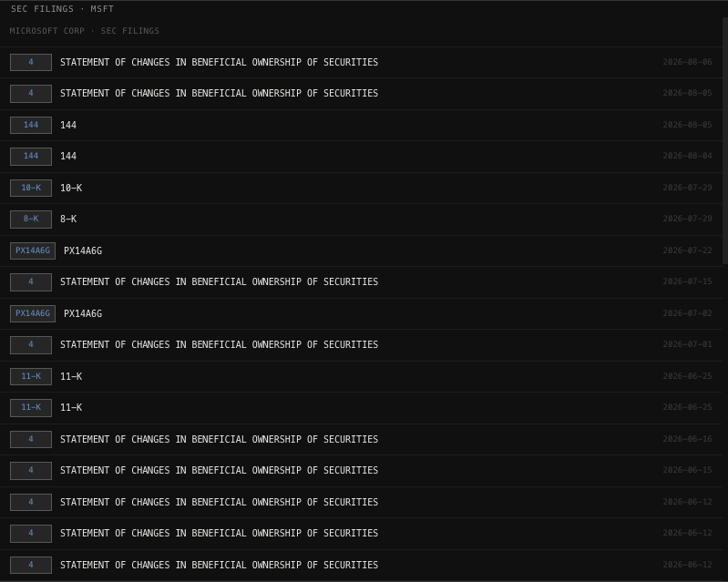Click the 4 badge on the 2026-06-16 row
Image resolution: width=728 pixels, height=582 pixels.
[x=31, y=439]
